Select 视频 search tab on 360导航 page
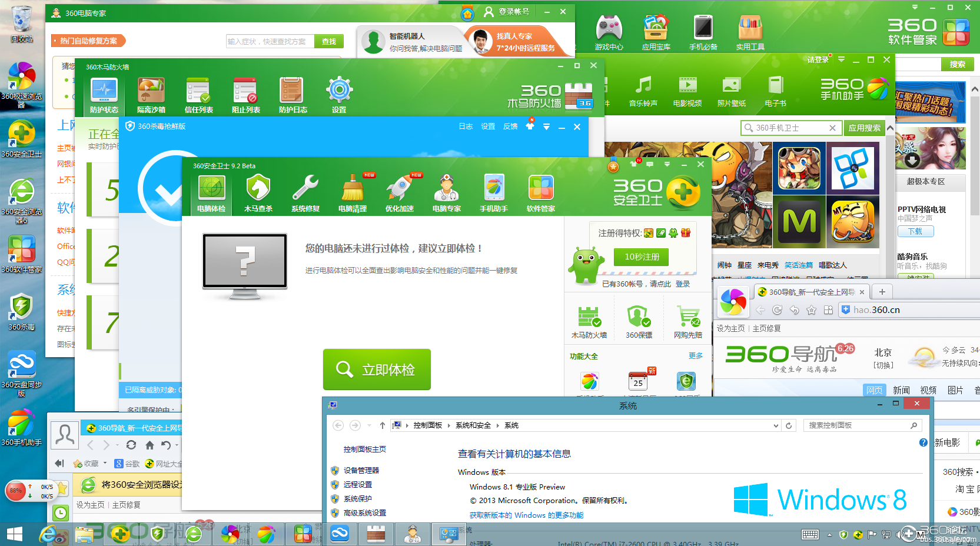Viewport: 980px width, 546px height. coord(928,390)
